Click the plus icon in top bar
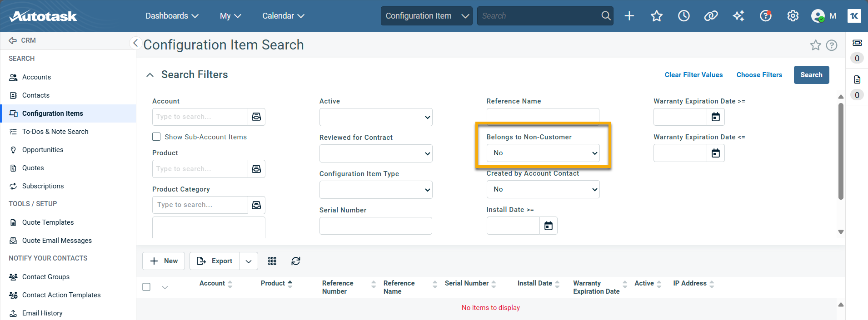The width and height of the screenshot is (868, 320). click(629, 16)
